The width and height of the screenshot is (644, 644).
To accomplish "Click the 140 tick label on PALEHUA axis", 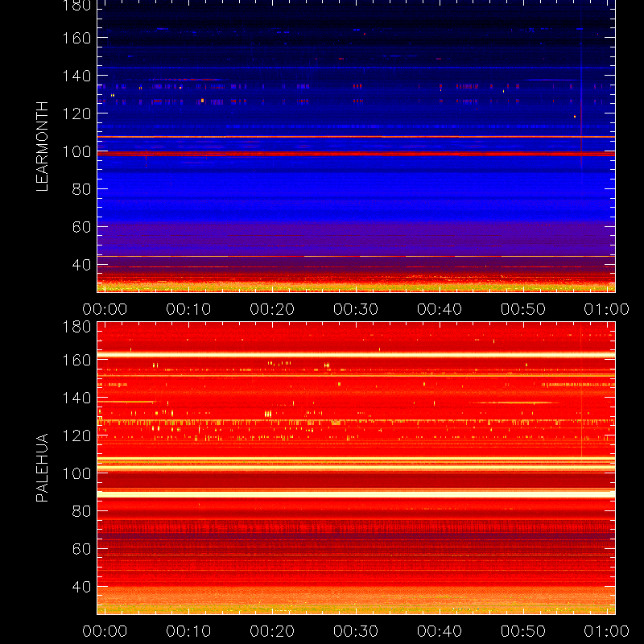I will 76,398.
